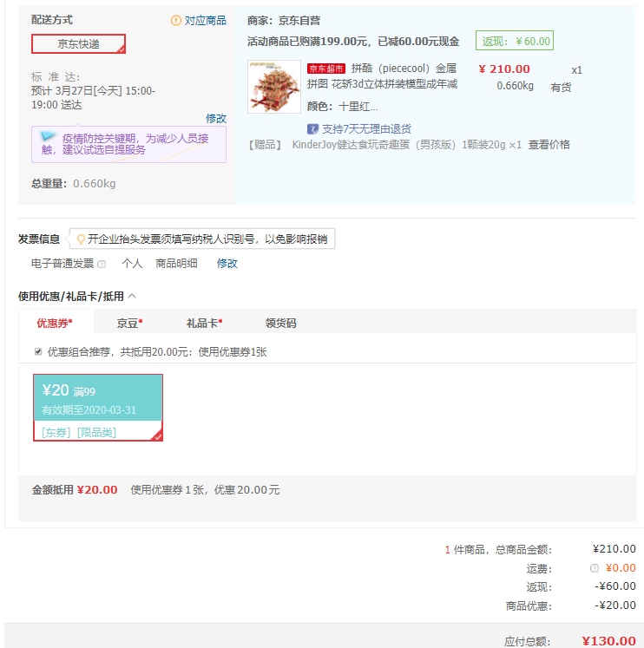Click the shipping fee info icon next to ¥0.00
This screenshot has width=644, height=648.
point(594,568)
